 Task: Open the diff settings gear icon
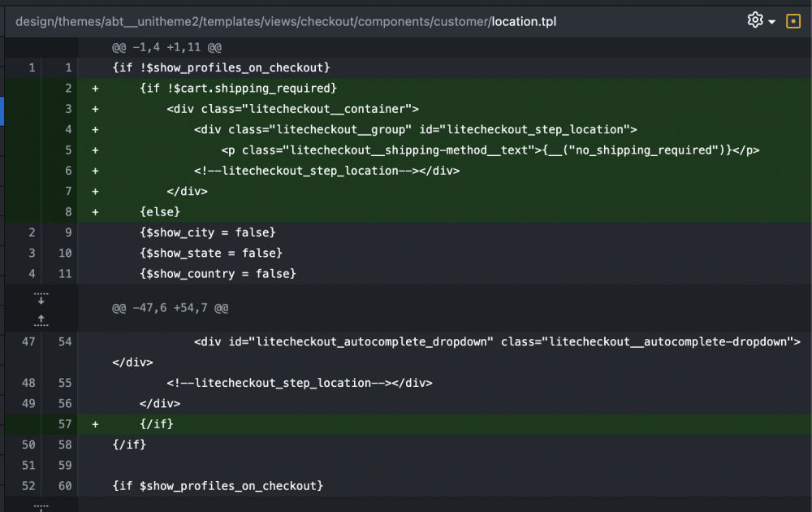[x=755, y=20]
